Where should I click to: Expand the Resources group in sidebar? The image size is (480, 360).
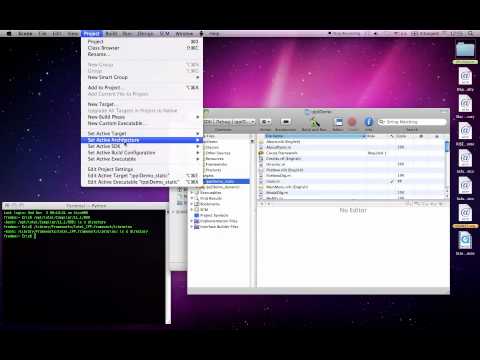point(216,159)
